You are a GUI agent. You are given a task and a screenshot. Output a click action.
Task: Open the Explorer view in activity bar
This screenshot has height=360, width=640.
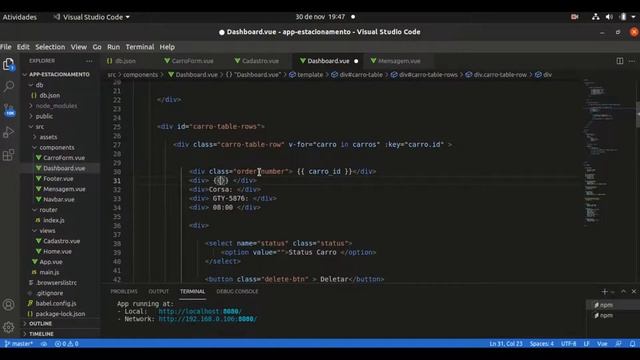tap(9, 64)
